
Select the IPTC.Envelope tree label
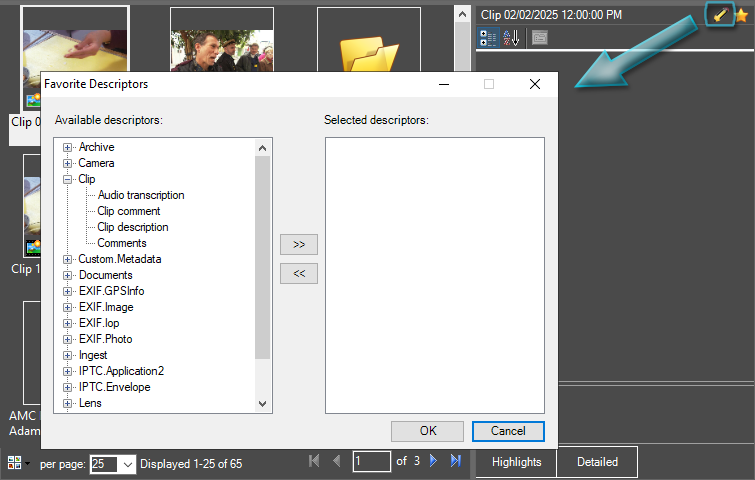[115, 387]
